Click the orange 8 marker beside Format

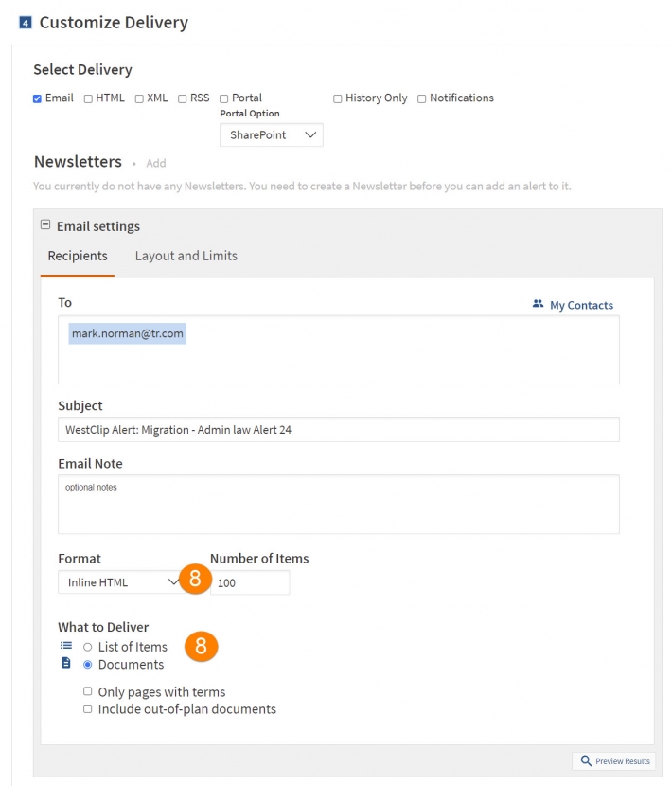tap(195, 579)
